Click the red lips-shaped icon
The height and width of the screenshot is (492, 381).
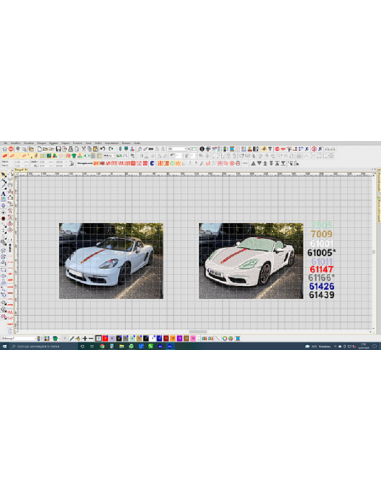[283, 149]
